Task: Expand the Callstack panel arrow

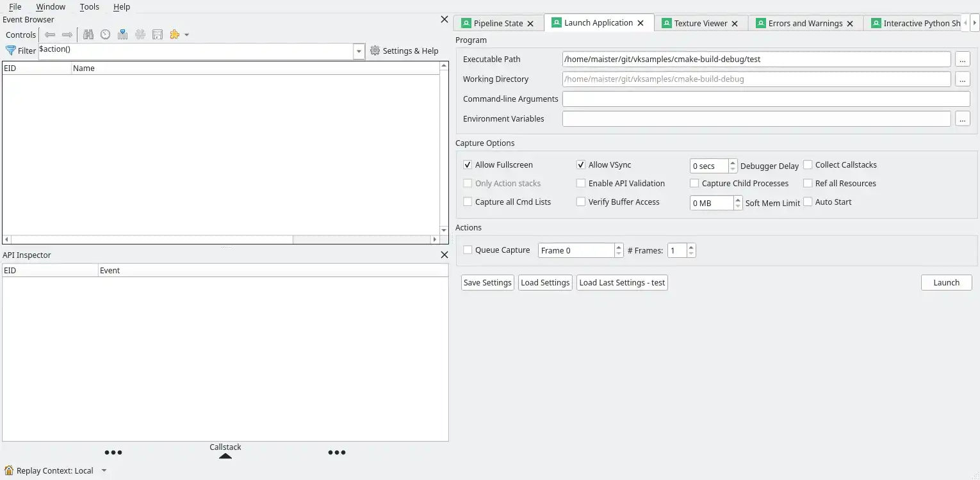Action: coord(225,456)
